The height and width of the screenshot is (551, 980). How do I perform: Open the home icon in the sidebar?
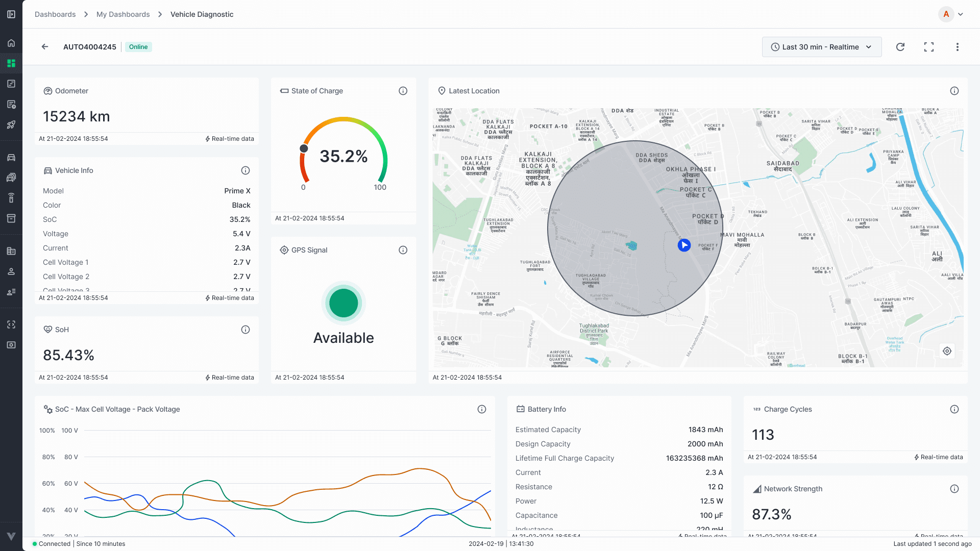(11, 43)
